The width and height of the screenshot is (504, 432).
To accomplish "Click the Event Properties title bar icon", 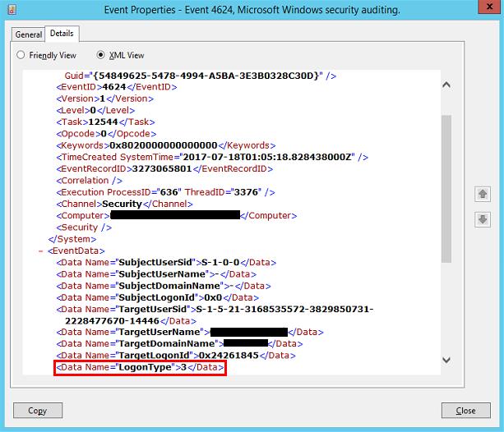I will tap(12, 10).
